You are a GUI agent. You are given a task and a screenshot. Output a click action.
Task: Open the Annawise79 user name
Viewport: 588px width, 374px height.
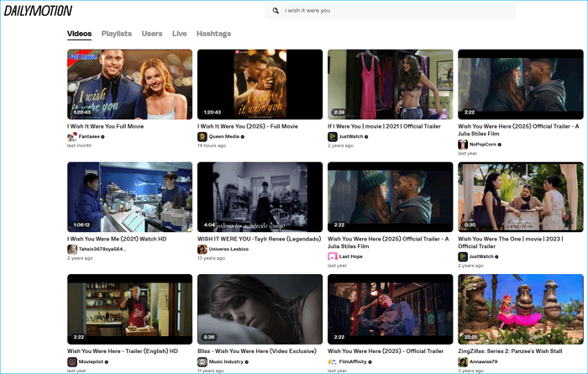[483, 362]
